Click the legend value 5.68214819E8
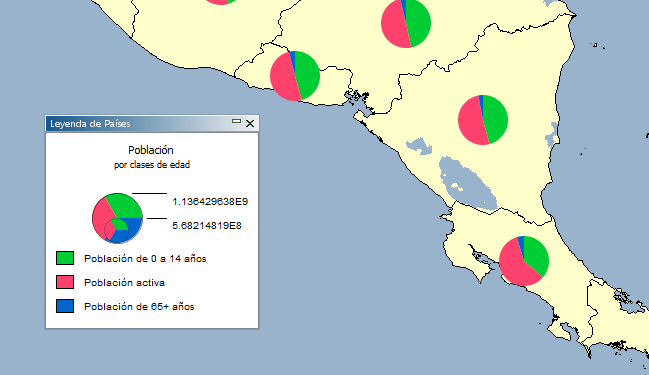The image size is (649, 375). [207, 226]
